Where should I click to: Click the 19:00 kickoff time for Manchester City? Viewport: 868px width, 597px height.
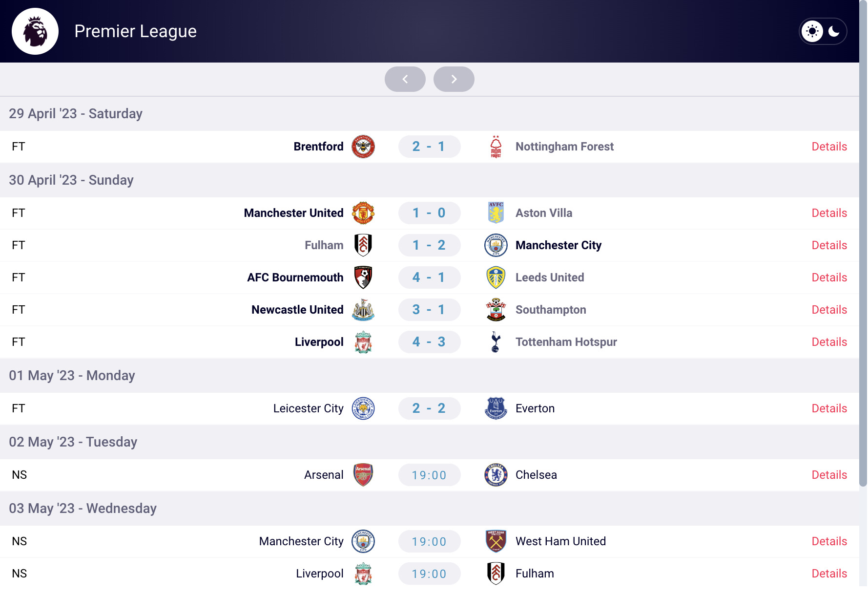pos(429,541)
